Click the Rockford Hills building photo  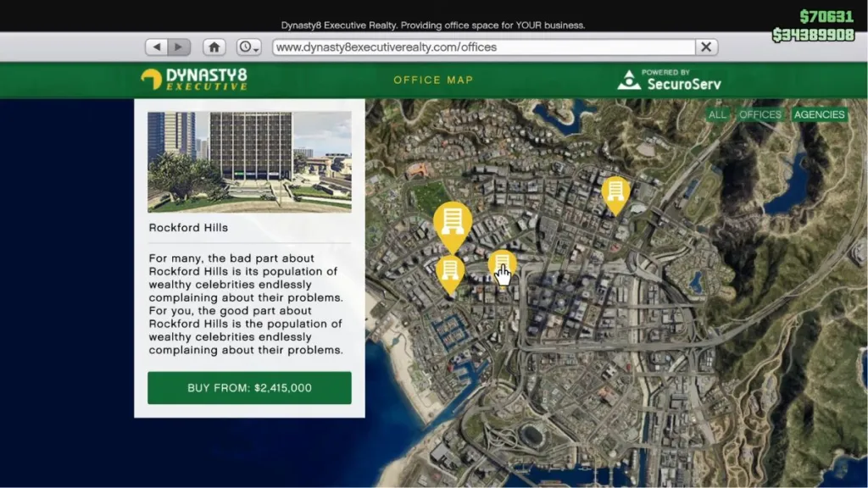(x=249, y=162)
